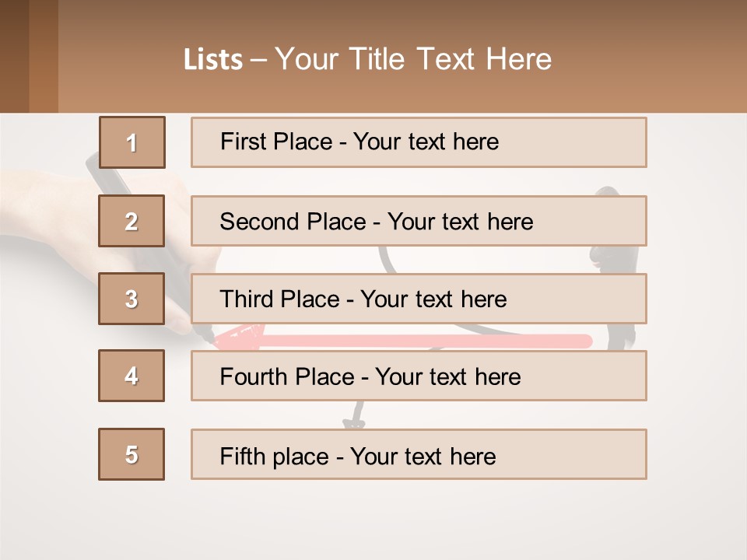Click the "Fourth Place" text bar
The image size is (747, 560).
(x=419, y=376)
